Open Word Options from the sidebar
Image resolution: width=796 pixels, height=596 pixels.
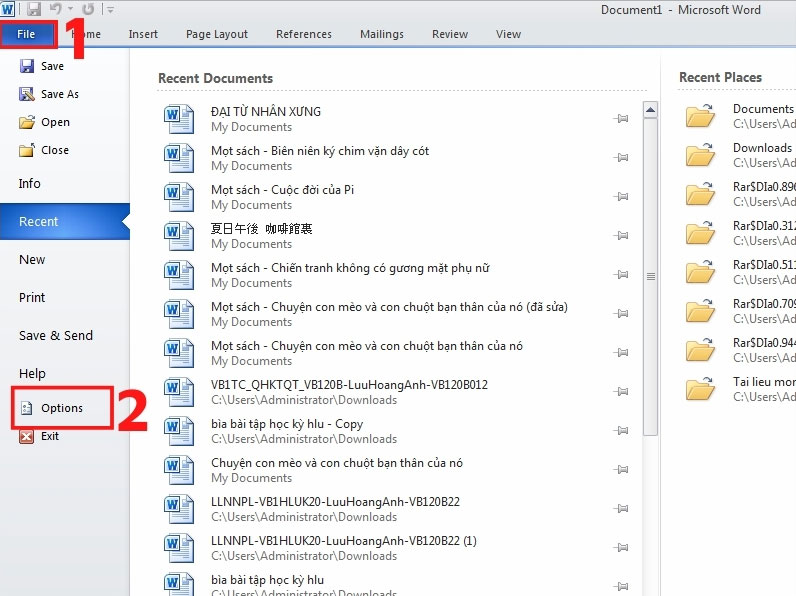(x=61, y=408)
